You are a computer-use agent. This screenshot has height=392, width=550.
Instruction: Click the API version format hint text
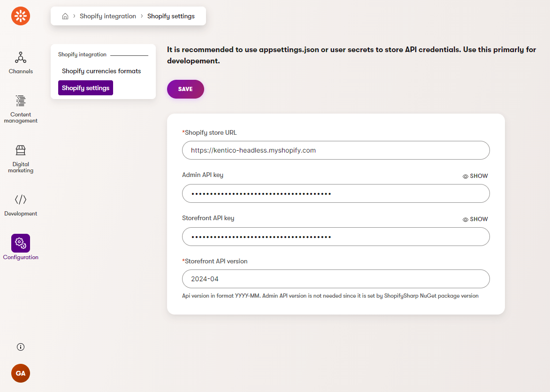click(x=330, y=296)
